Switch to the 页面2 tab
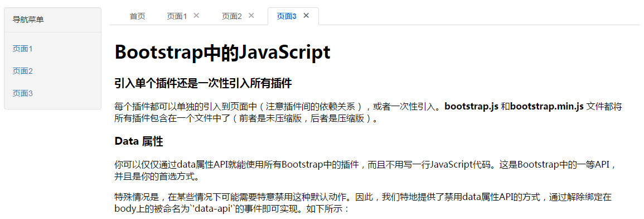The image size is (644, 219). (232, 16)
